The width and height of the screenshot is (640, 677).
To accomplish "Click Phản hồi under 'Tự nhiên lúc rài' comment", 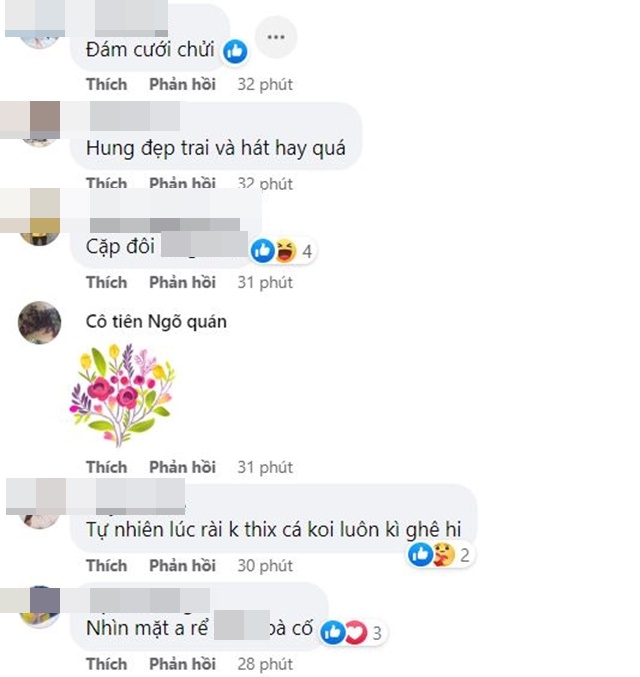I will (182, 566).
